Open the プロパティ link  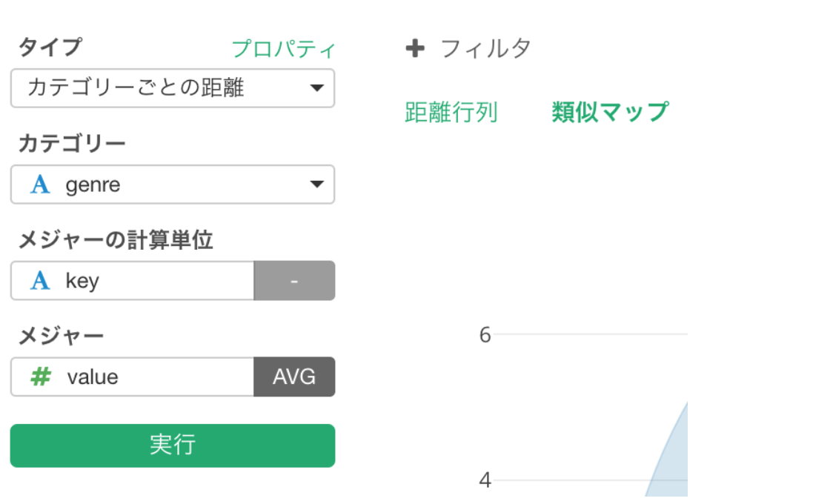point(284,50)
